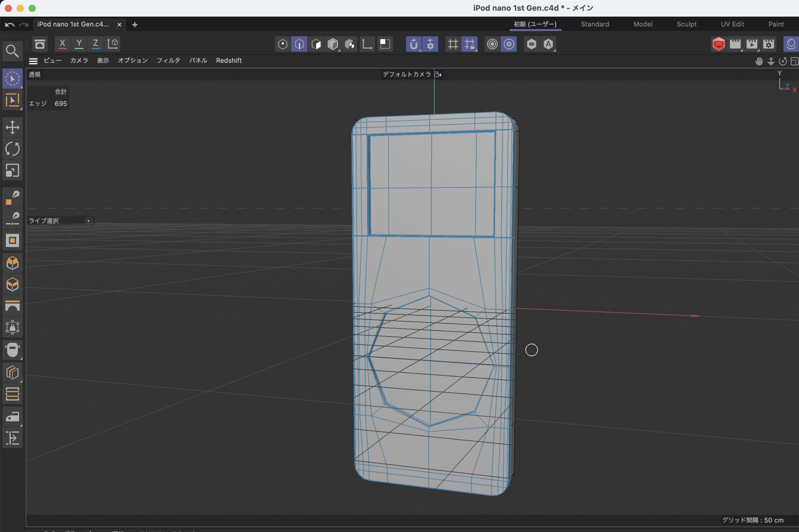The image size is (799, 532).
Task: Select the Move tool
Action: point(12,127)
